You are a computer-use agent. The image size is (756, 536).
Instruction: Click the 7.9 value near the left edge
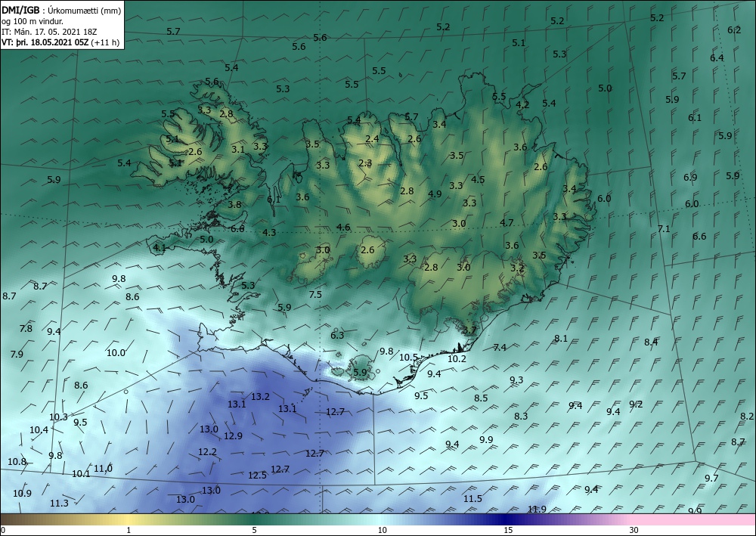(17, 355)
